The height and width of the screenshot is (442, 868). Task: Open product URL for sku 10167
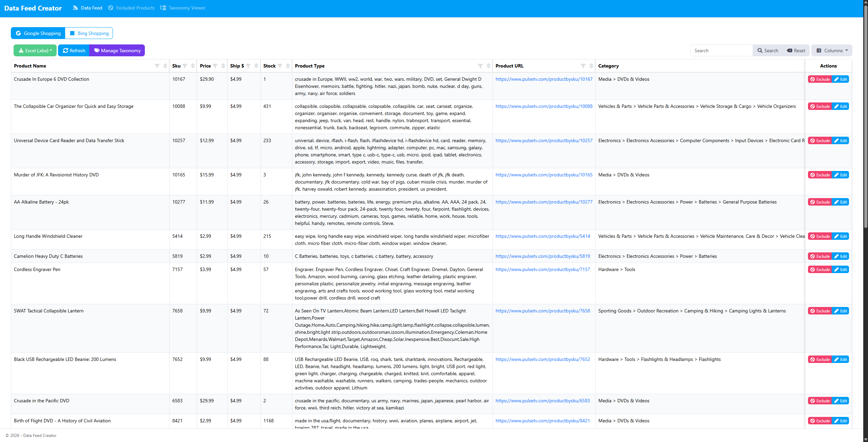pos(544,79)
